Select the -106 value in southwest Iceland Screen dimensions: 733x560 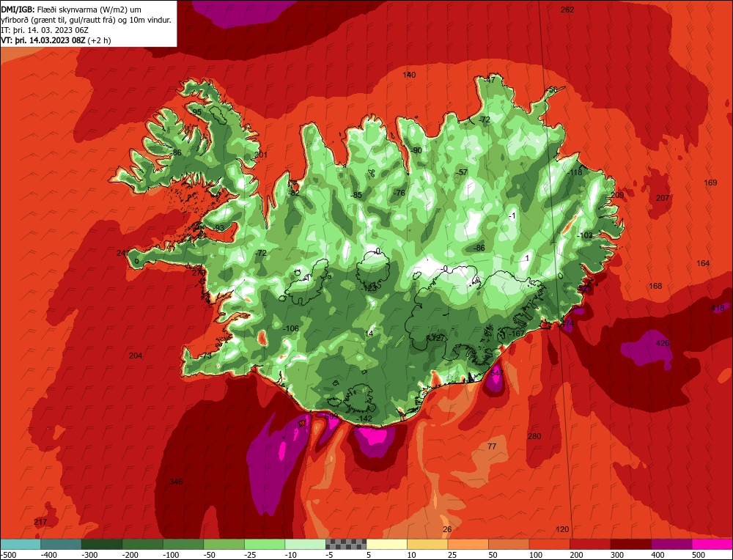pyautogui.click(x=290, y=328)
